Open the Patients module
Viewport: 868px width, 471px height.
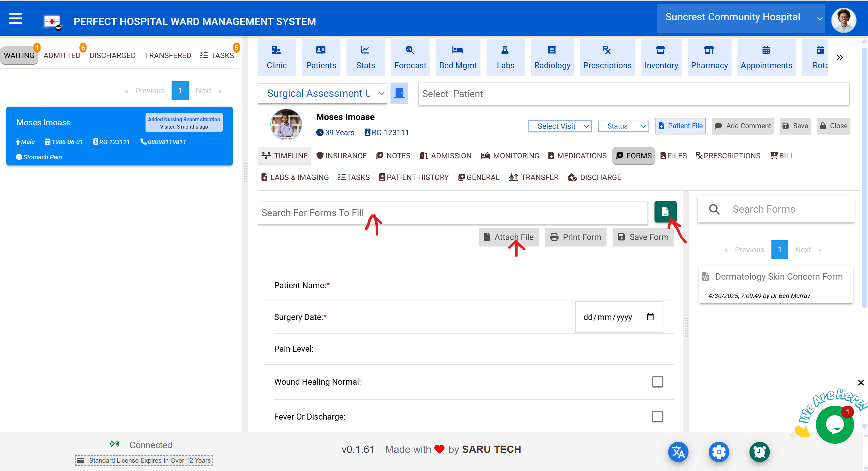point(321,57)
